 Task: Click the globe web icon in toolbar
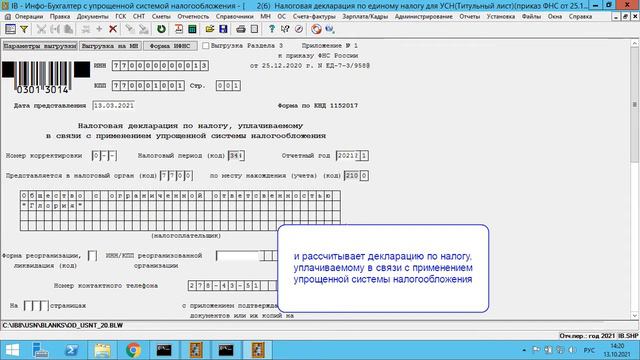tap(330, 29)
